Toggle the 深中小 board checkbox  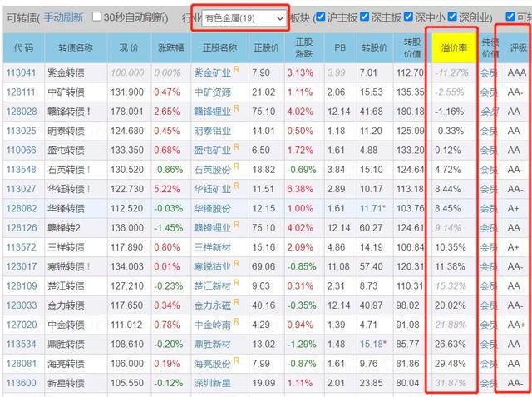coord(414,17)
